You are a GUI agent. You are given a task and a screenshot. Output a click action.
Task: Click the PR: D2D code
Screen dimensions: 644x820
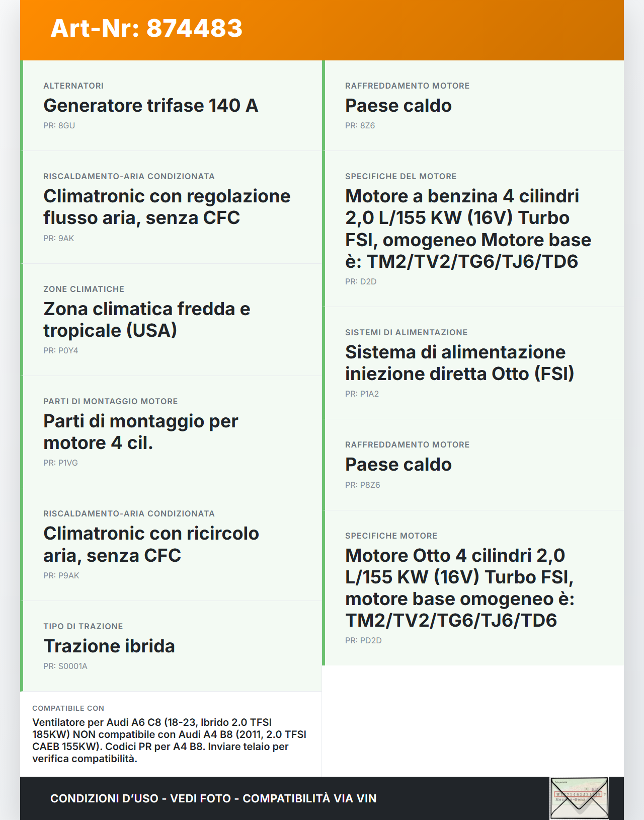[x=361, y=282]
